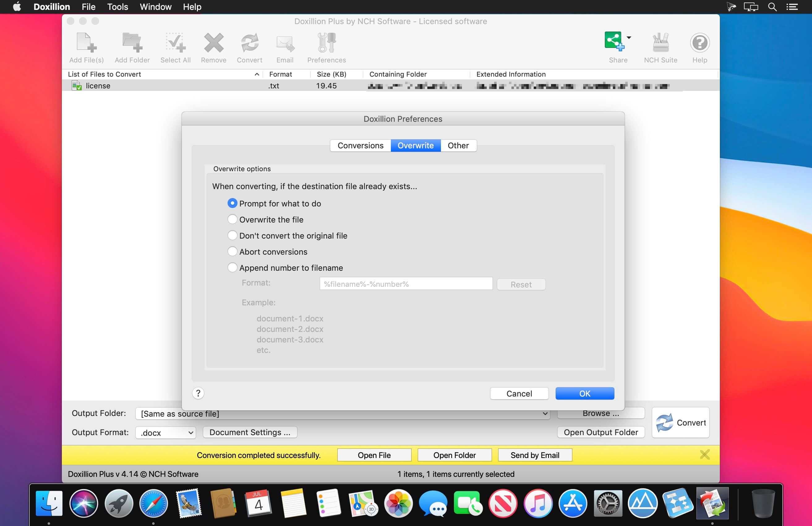The height and width of the screenshot is (526, 812).
Task: Click the question mark help button in Preferences
Action: pos(198,393)
